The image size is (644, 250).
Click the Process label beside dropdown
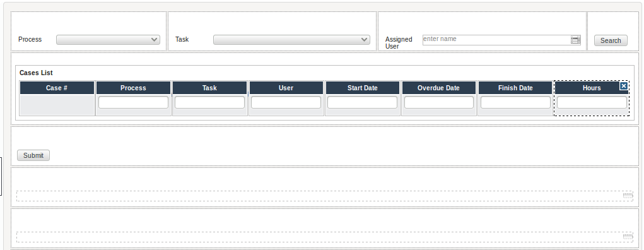30,40
